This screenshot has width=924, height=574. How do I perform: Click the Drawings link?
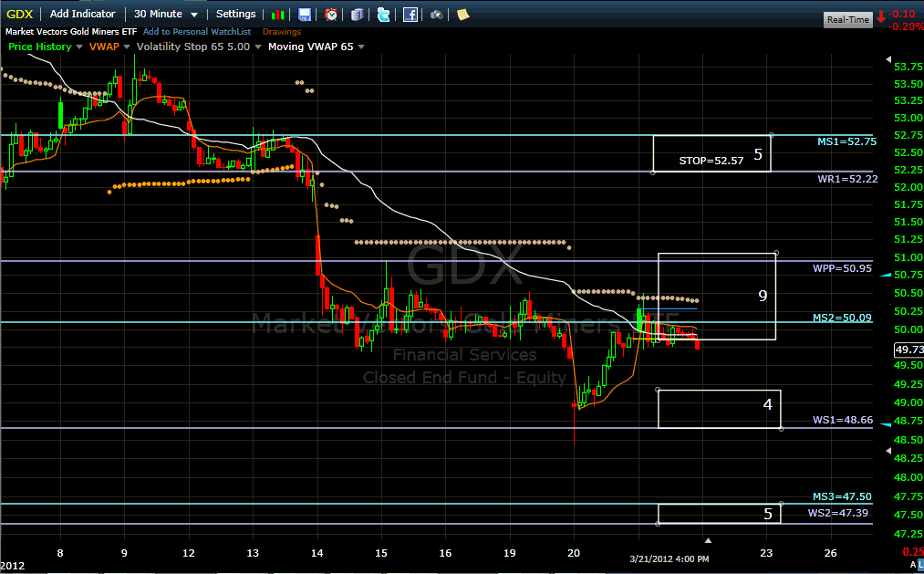point(282,32)
